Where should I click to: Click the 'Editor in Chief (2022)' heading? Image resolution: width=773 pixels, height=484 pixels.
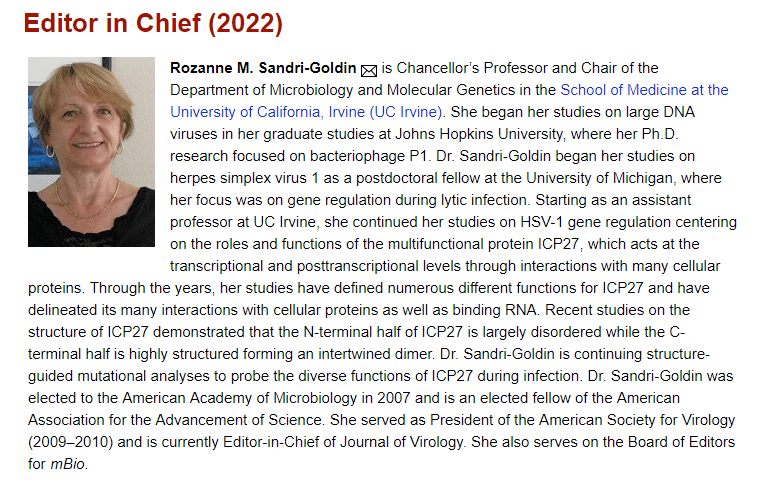point(153,22)
